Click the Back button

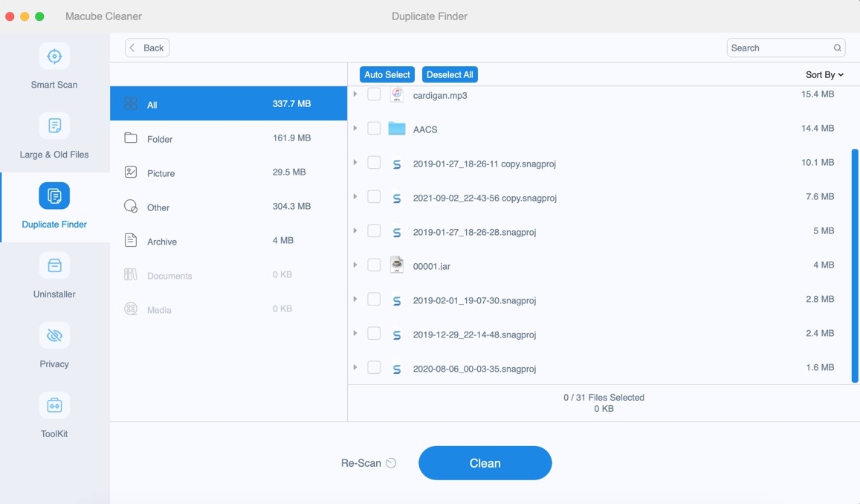(x=147, y=48)
